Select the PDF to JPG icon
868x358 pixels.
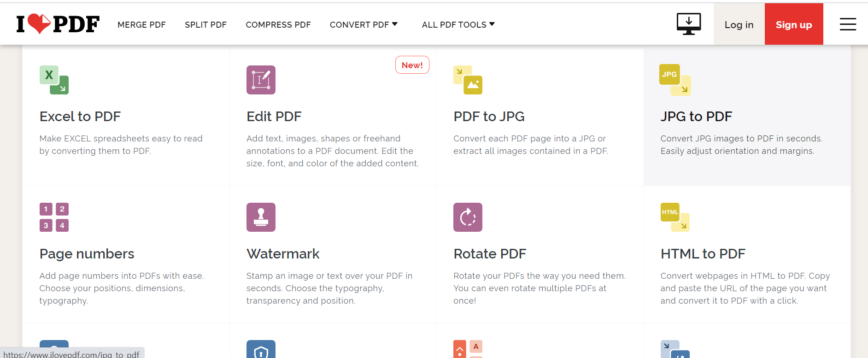[x=468, y=80]
